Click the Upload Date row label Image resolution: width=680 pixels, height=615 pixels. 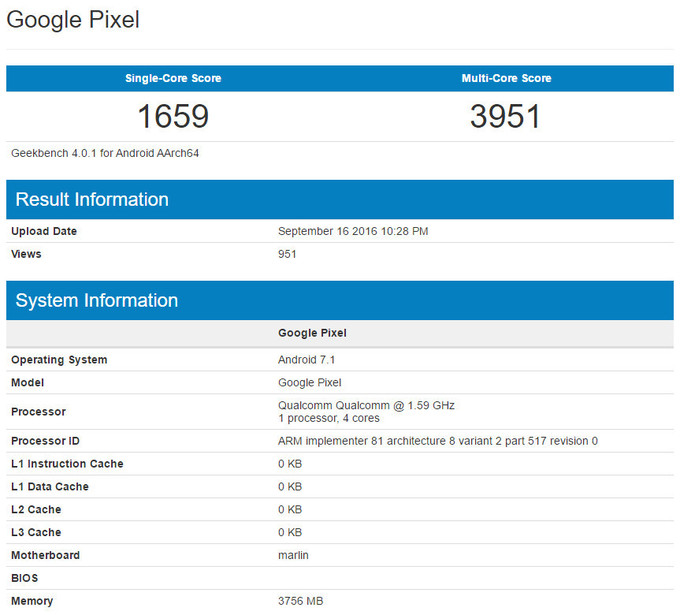[x=44, y=231]
